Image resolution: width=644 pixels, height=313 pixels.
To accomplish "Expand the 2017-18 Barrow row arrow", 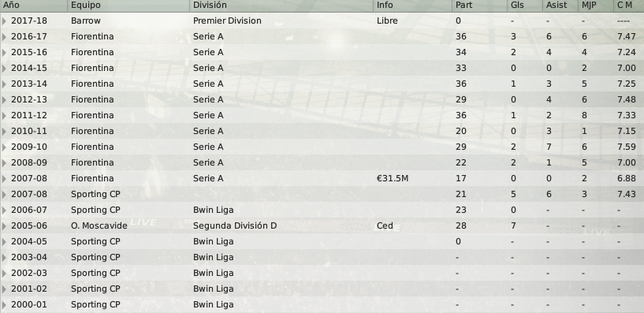I will pos(4,21).
